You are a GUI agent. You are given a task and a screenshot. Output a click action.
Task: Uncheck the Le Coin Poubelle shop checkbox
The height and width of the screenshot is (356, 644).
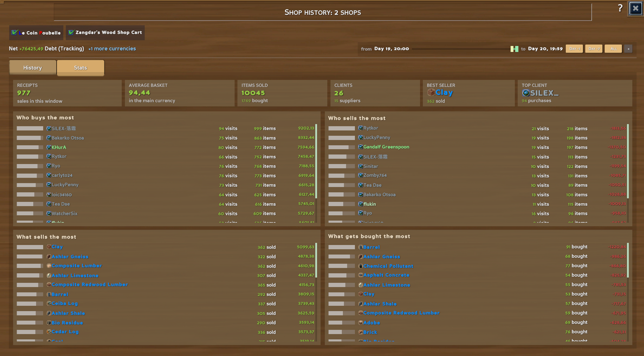15,33
